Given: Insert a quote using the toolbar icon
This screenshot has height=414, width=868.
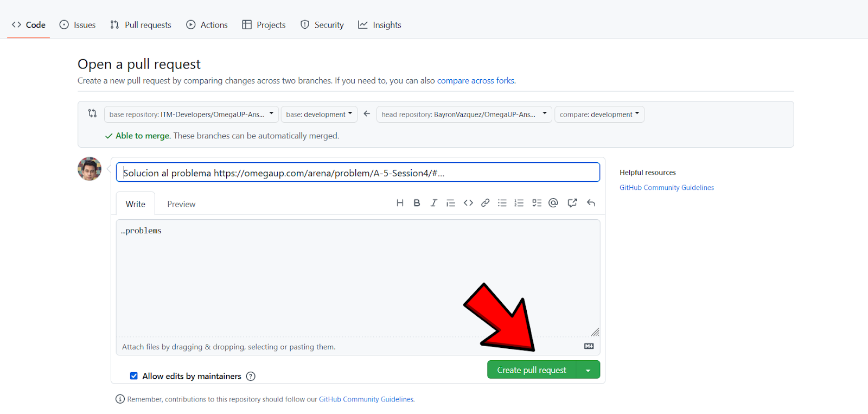Looking at the screenshot, I should point(451,203).
